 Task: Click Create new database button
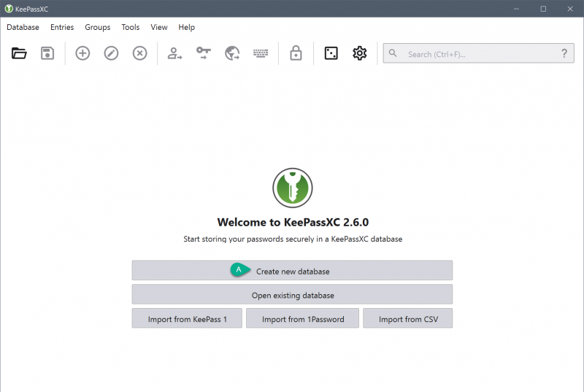tap(292, 270)
